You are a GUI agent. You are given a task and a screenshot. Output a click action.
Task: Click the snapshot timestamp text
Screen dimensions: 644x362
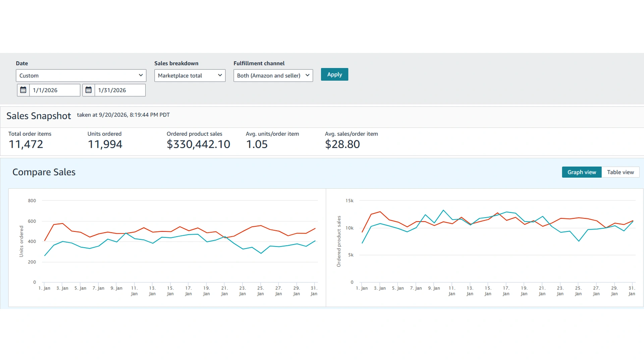point(123,115)
